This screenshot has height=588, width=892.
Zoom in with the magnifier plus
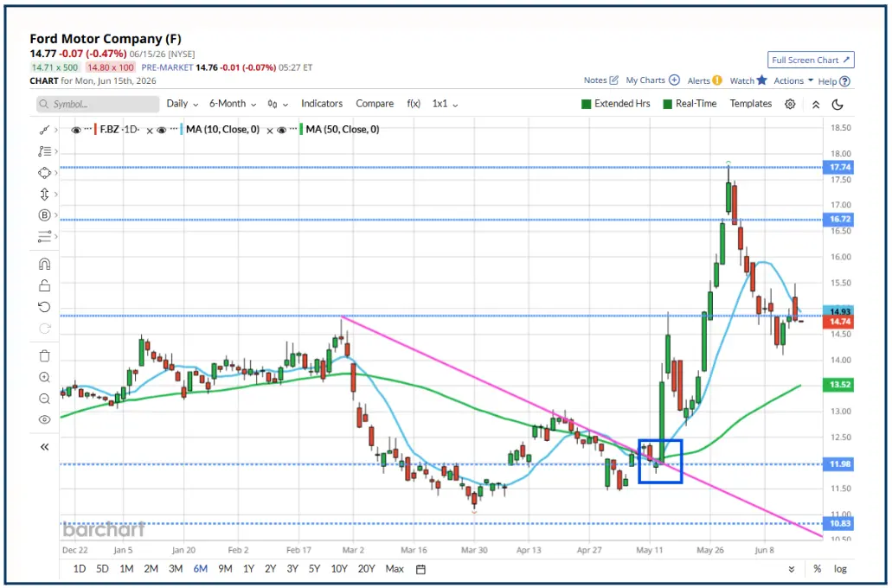[x=44, y=378]
